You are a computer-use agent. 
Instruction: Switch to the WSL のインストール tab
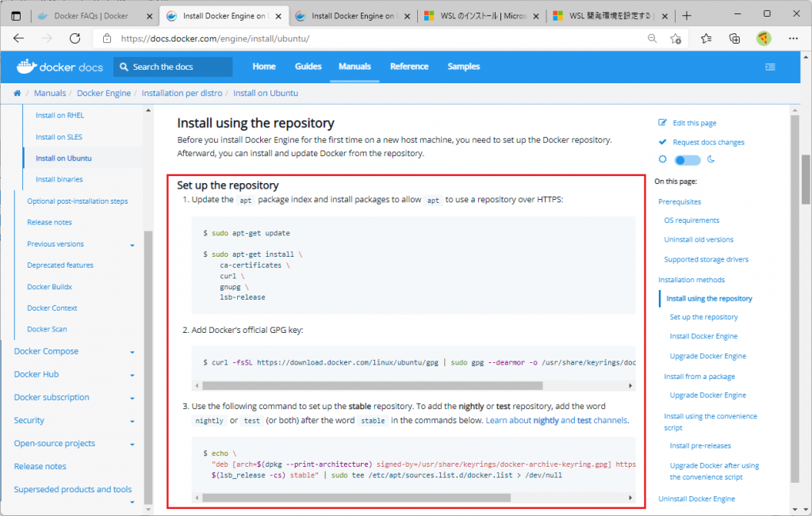pyautogui.click(x=483, y=16)
